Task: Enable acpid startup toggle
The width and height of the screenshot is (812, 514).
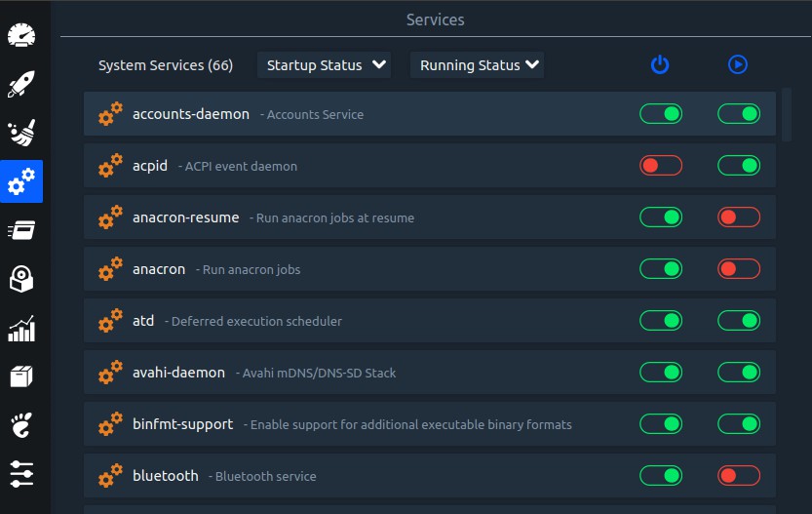Action: [661, 165]
